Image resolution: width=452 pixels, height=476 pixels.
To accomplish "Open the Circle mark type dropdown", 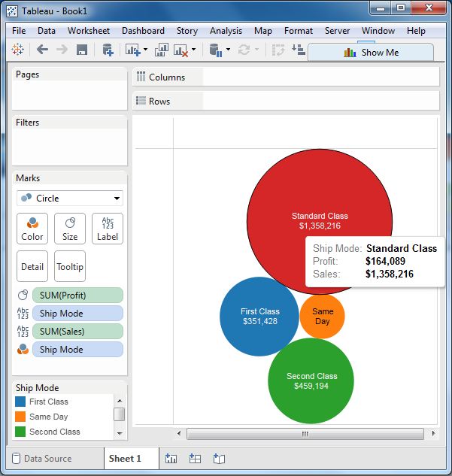I will (70, 199).
